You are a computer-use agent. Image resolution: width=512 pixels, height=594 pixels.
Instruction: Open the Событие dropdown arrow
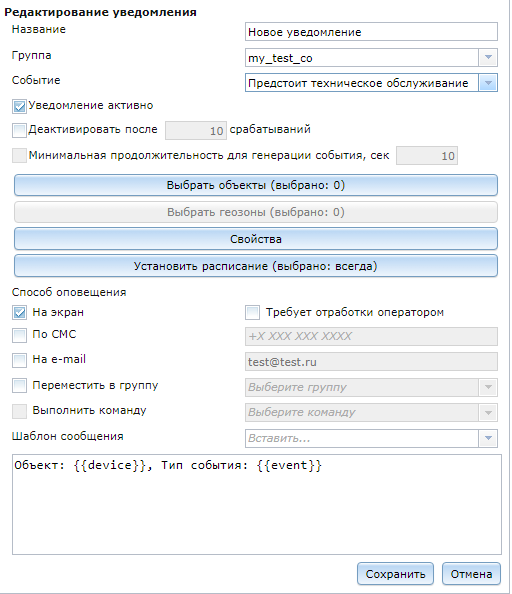click(x=488, y=83)
